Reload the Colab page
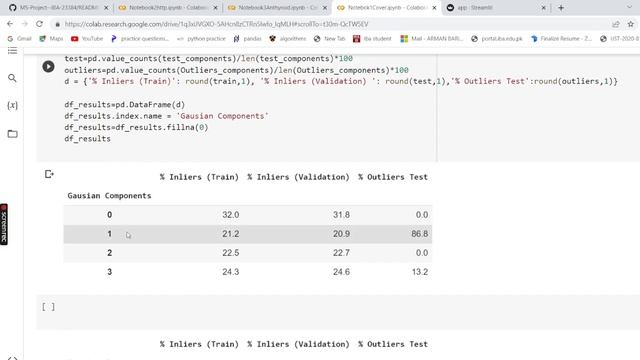 pyautogui.click(x=39, y=24)
